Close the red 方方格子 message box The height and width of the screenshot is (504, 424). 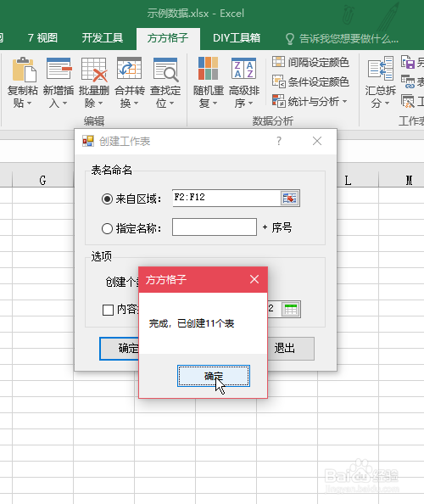click(x=254, y=279)
